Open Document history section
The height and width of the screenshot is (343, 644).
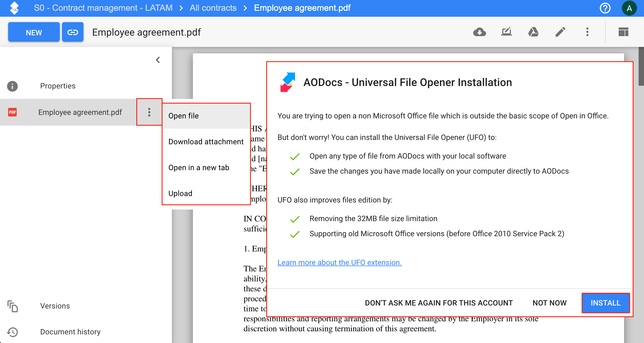click(70, 332)
